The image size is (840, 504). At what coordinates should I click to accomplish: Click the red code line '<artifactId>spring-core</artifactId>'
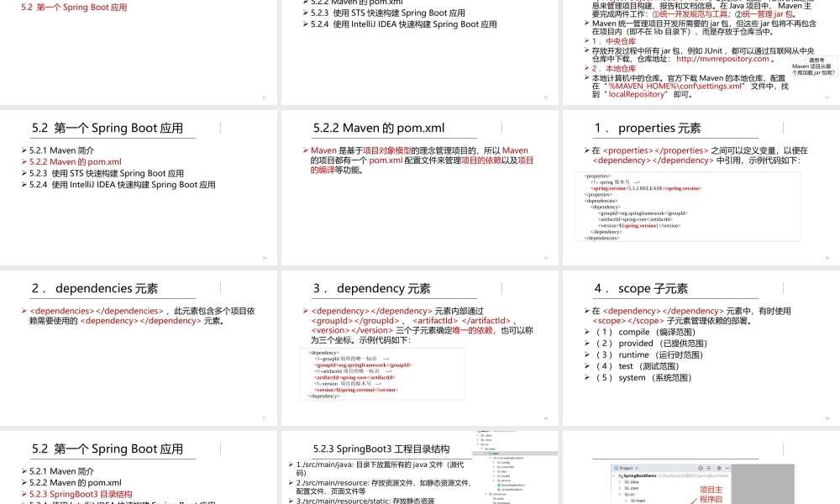point(354,378)
